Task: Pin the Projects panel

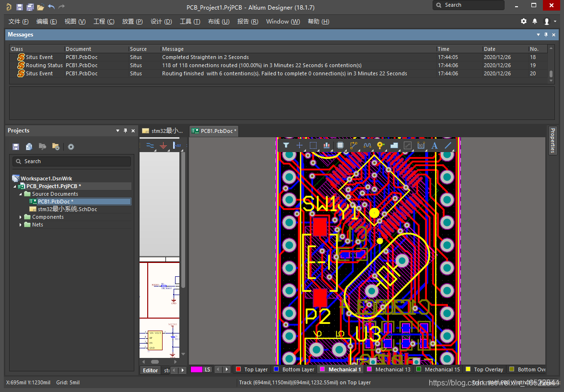Action: [125, 131]
